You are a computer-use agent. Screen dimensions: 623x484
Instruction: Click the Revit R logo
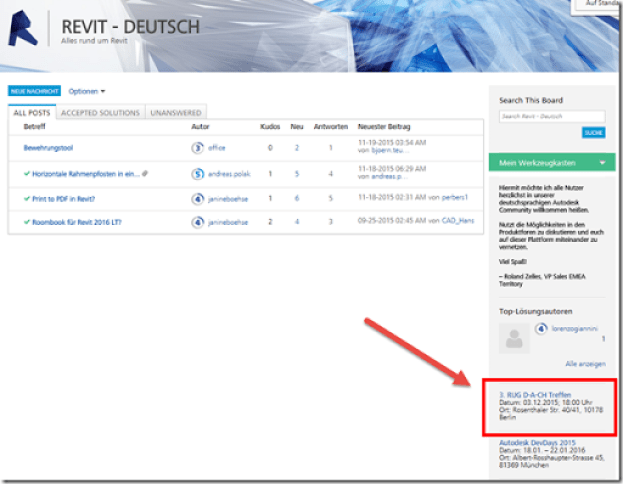point(23,29)
